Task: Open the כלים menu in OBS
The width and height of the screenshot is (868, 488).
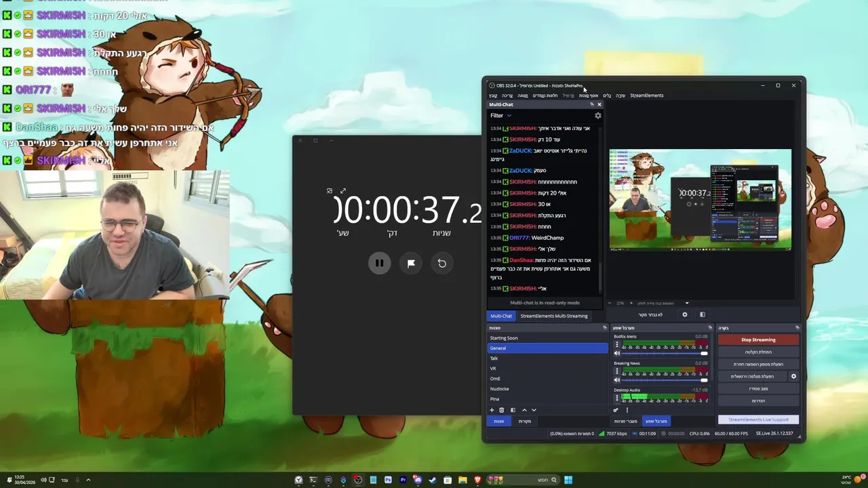Action: pyautogui.click(x=607, y=96)
